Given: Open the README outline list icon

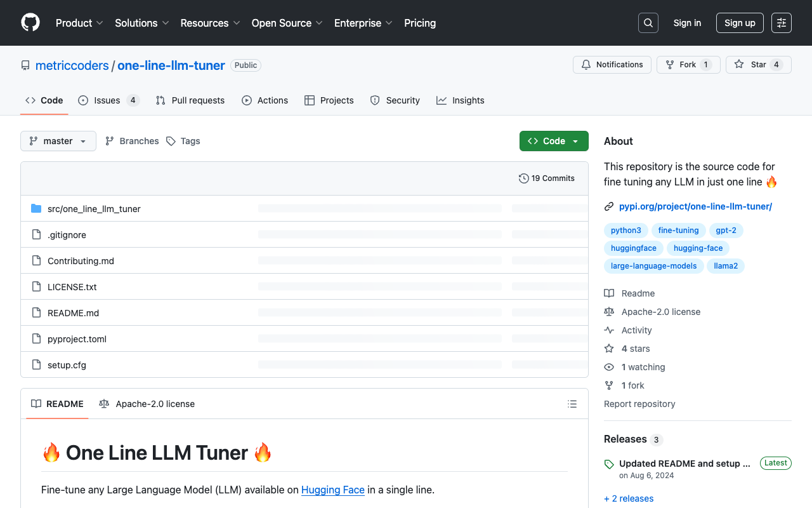Looking at the screenshot, I should pos(572,404).
